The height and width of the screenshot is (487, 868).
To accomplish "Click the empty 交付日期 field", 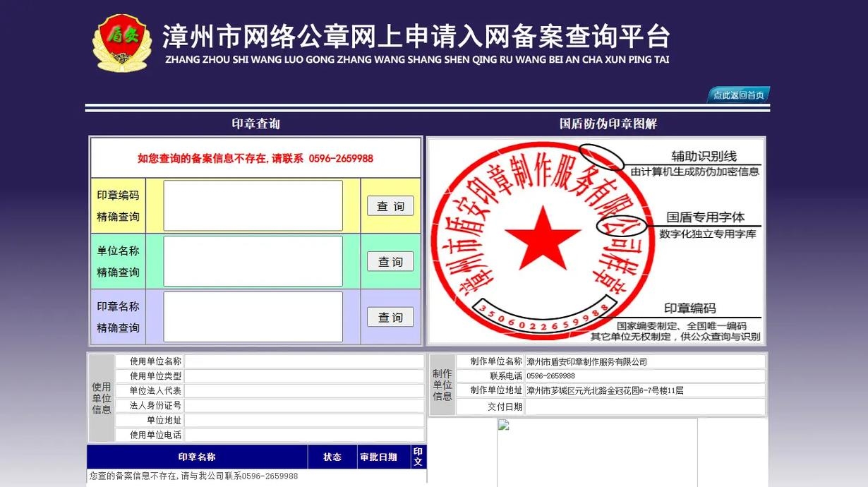I will click(x=645, y=407).
